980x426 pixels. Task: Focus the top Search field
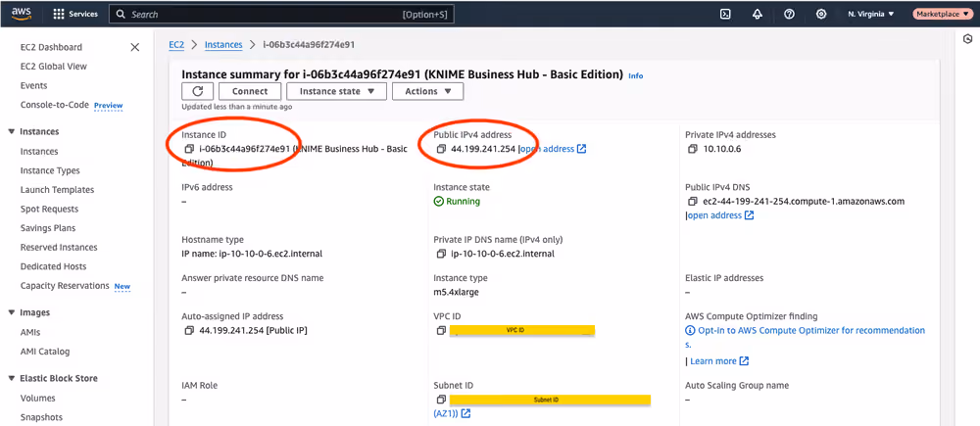click(281, 14)
